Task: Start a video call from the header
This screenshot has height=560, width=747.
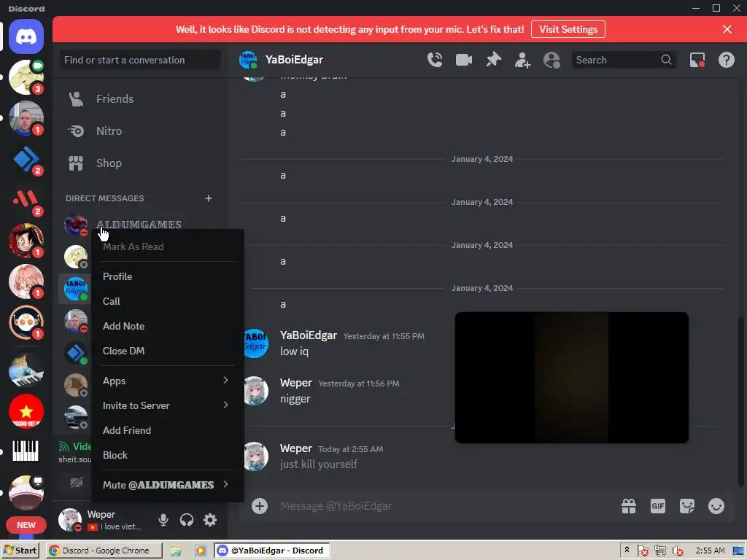Action: click(x=463, y=60)
